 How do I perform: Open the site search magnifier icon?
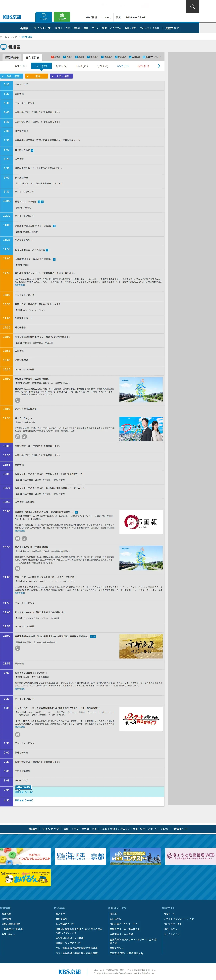[192, 6]
